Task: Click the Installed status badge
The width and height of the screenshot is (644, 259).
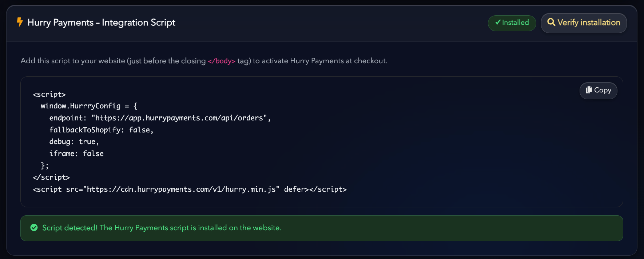Action: pyautogui.click(x=512, y=23)
